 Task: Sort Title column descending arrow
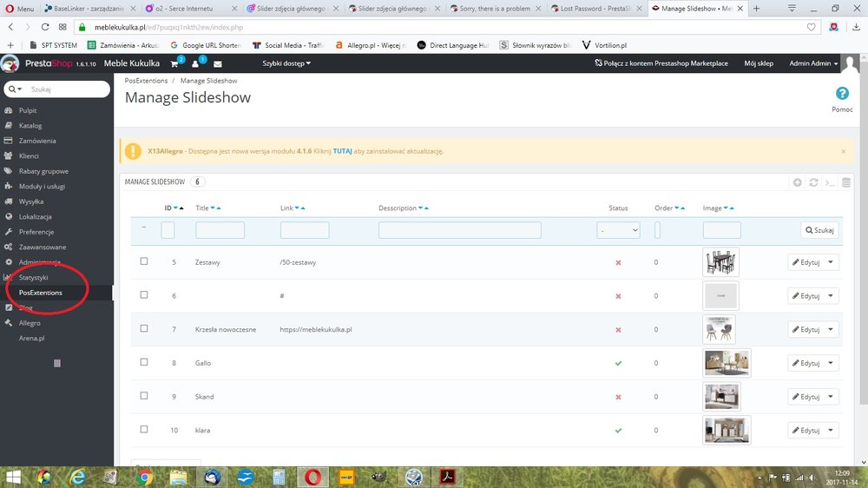pos(213,208)
